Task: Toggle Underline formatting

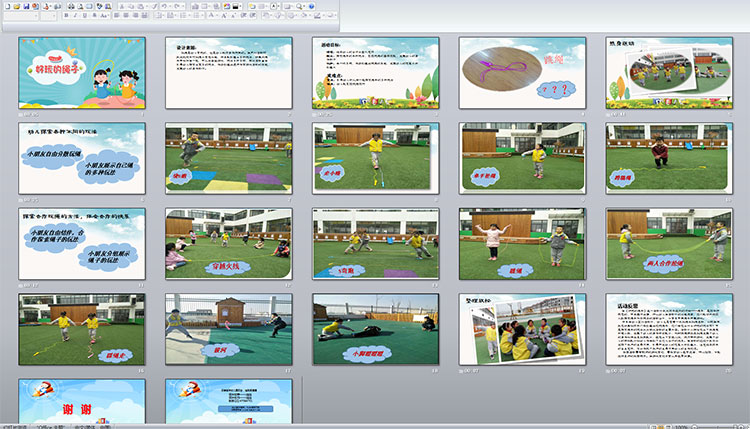Action: point(85,15)
